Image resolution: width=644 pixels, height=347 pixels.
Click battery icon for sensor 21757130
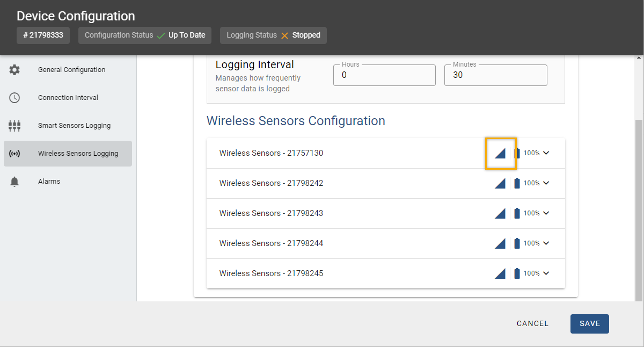click(x=517, y=153)
